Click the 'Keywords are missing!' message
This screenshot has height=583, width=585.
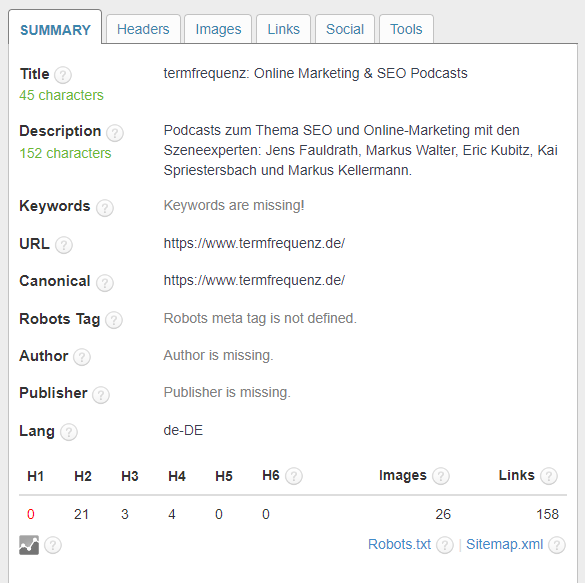(x=234, y=205)
